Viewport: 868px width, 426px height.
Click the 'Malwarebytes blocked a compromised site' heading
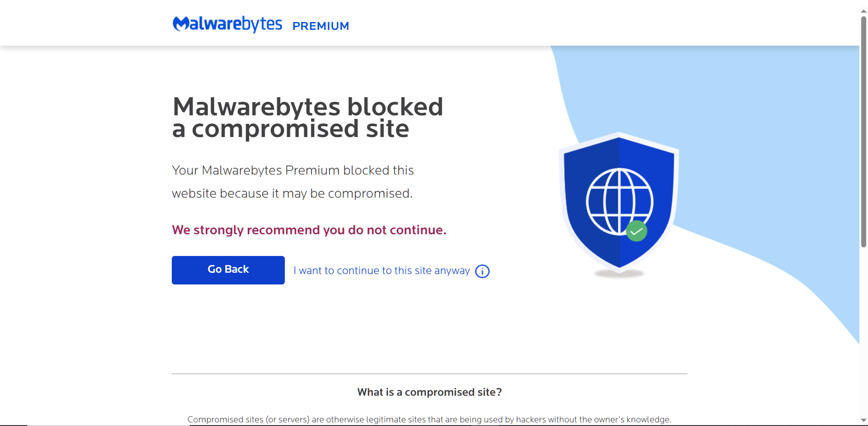[307, 118]
